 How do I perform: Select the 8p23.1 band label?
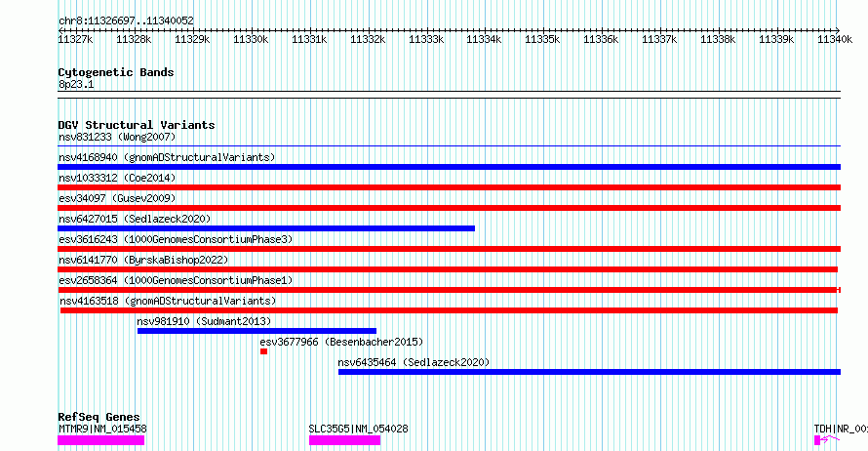point(76,84)
